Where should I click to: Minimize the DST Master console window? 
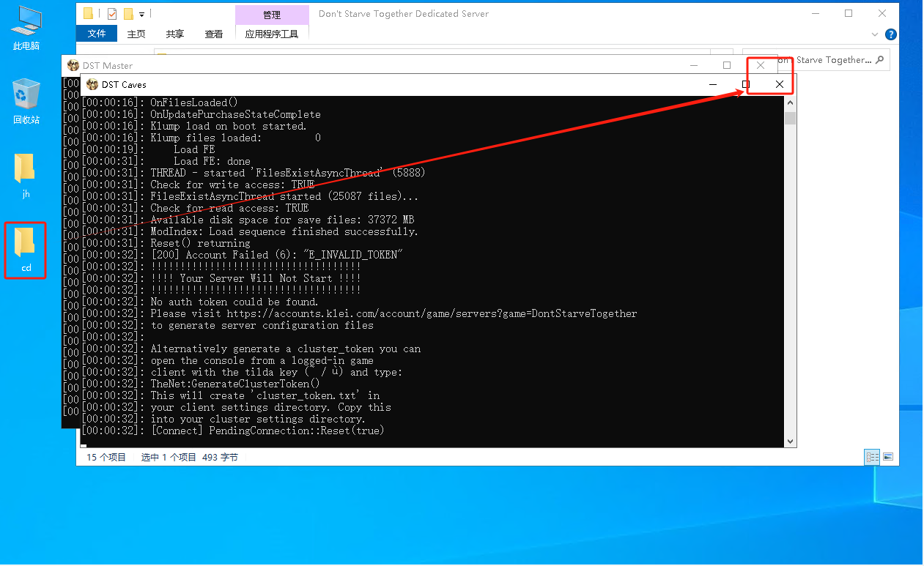[693, 65]
